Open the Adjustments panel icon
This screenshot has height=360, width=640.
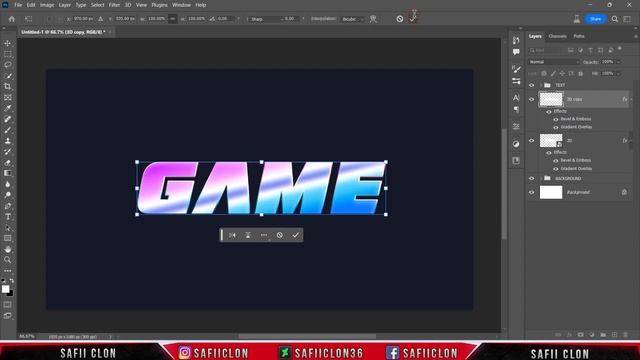[x=516, y=144]
